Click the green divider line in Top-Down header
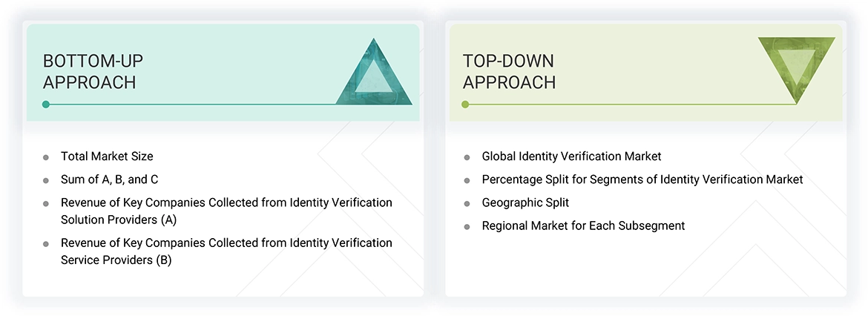 (631, 105)
